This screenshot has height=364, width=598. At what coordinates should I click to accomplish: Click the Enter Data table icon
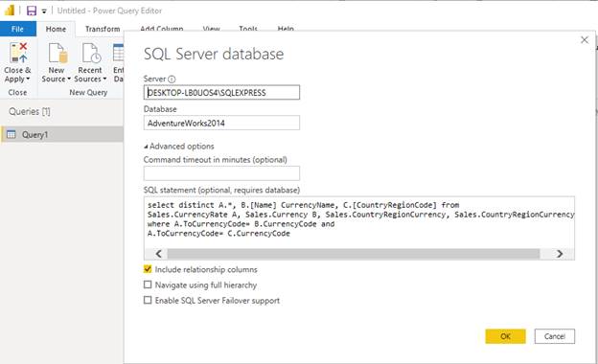click(x=119, y=53)
